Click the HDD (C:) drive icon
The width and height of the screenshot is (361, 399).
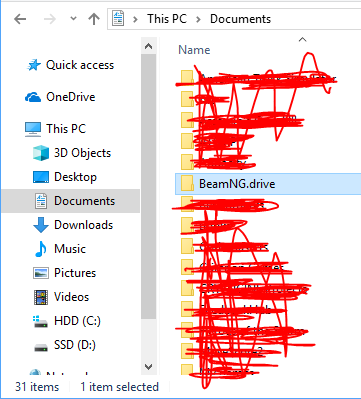pyautogui.click(x=41, y=321)
